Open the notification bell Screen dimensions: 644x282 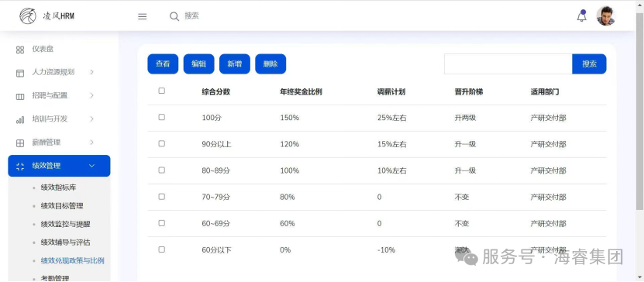click(581, 16)
